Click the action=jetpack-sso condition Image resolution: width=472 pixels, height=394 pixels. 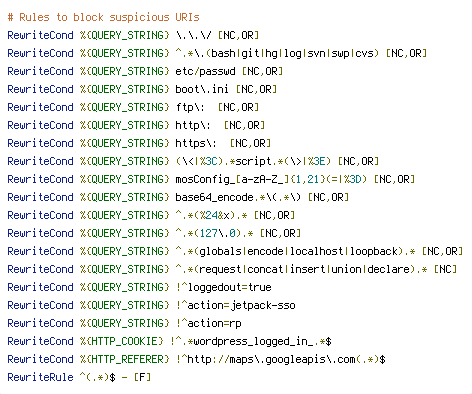click(x=236, y=305)
